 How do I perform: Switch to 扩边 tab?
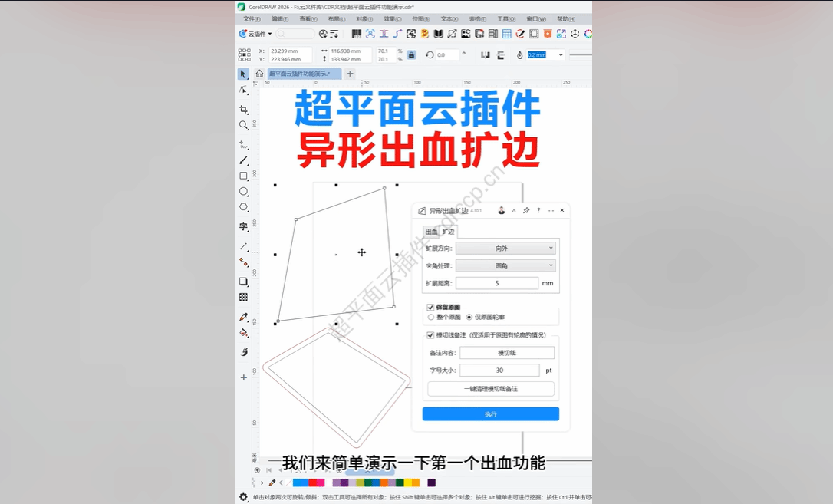pos(448,232)
